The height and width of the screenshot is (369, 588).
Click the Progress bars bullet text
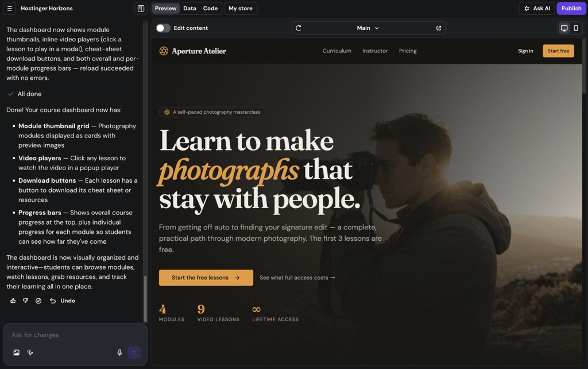coord(75,227)
